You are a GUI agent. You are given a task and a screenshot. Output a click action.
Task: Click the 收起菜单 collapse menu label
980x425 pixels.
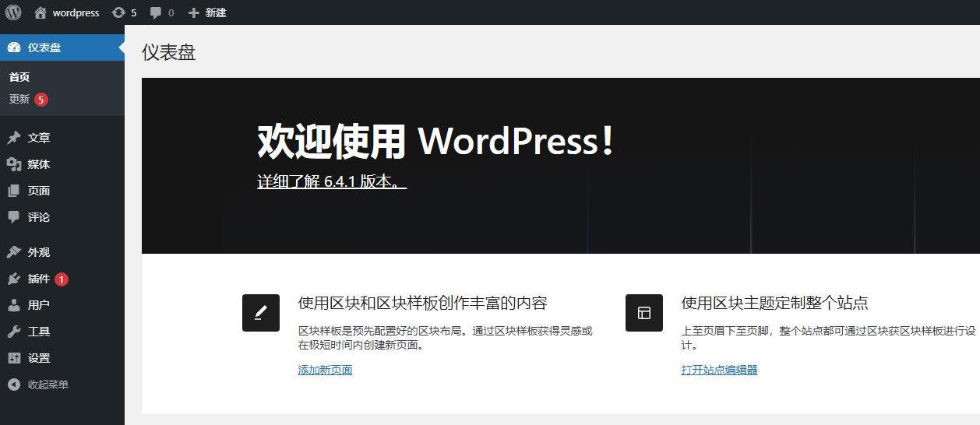(x=48, y=385)
